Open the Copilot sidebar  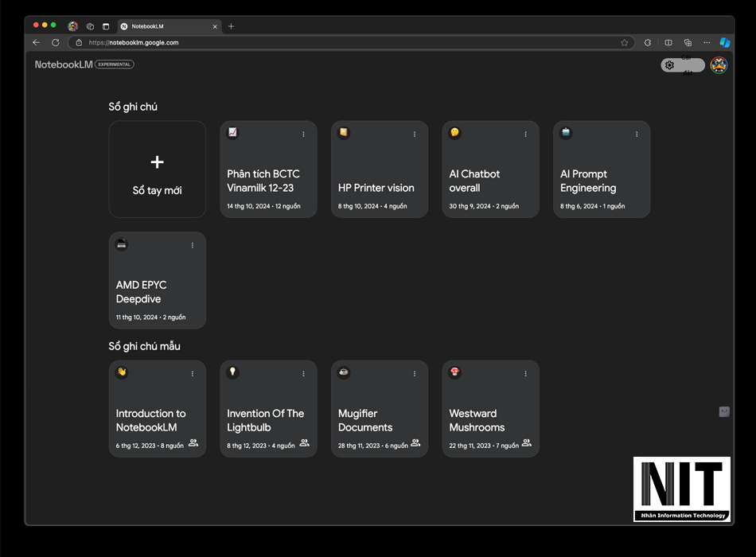[x=725, y=42]
